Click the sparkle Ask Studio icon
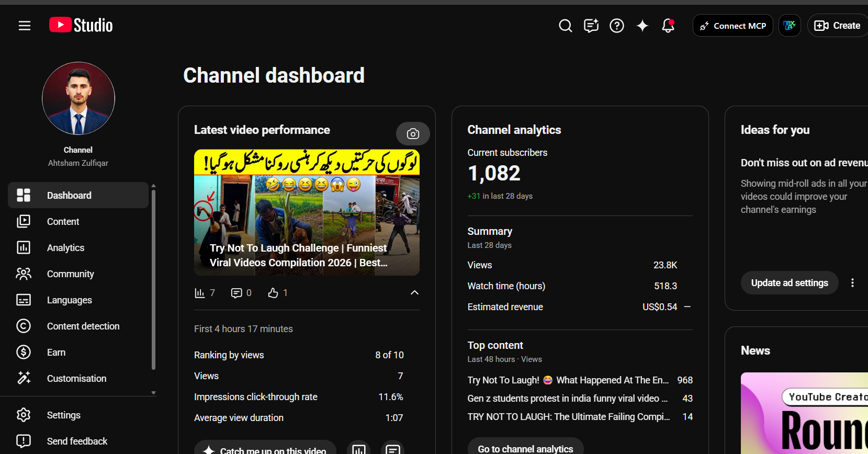 (x=642, y=26)
